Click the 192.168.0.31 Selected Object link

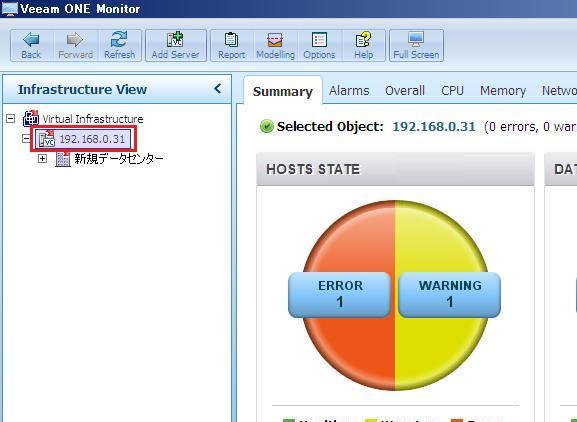click(434, 127)
